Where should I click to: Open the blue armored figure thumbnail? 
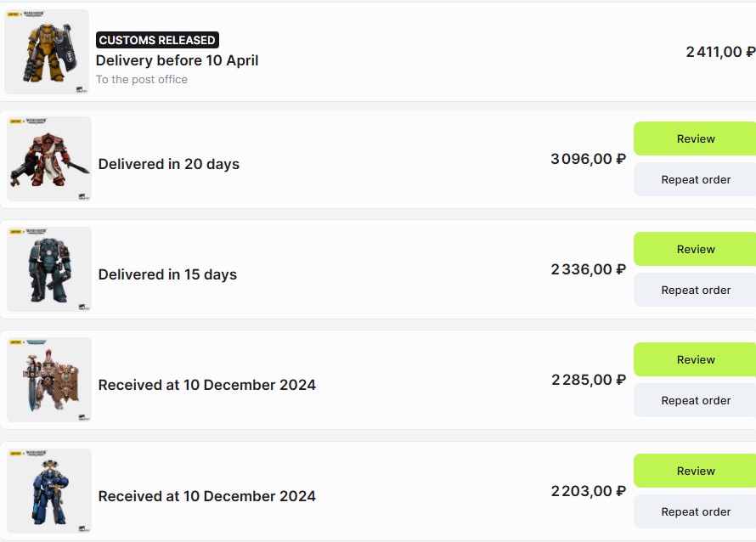click(49, 491)
